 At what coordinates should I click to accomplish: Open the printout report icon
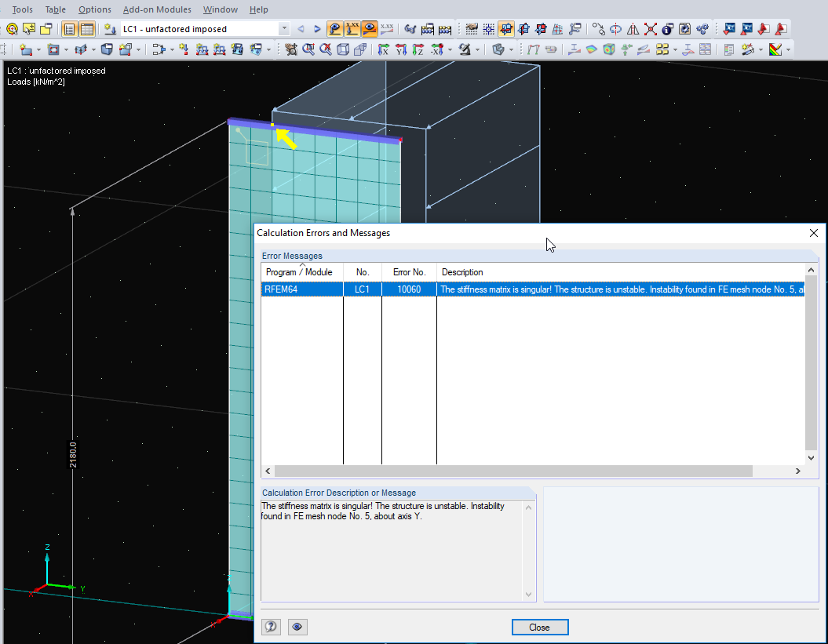[728, 49]
